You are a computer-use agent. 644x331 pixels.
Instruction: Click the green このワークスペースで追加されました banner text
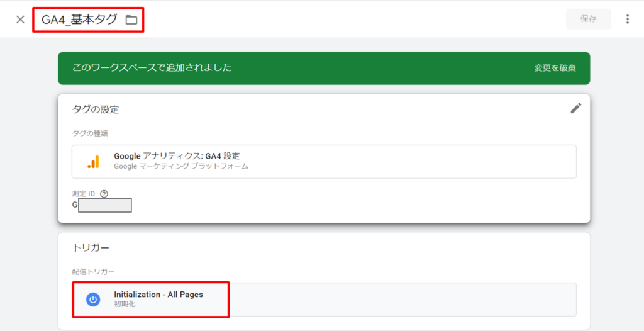[x=152, y=68]
